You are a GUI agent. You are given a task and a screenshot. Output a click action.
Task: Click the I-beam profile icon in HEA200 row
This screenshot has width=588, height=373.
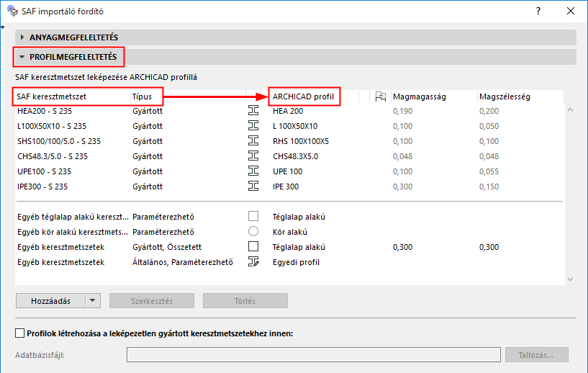click(x=253, y=111)
